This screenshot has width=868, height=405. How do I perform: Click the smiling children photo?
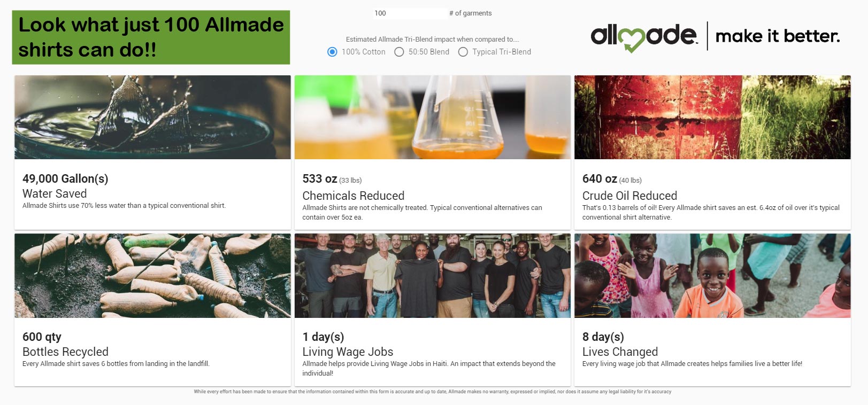[712, 276]
